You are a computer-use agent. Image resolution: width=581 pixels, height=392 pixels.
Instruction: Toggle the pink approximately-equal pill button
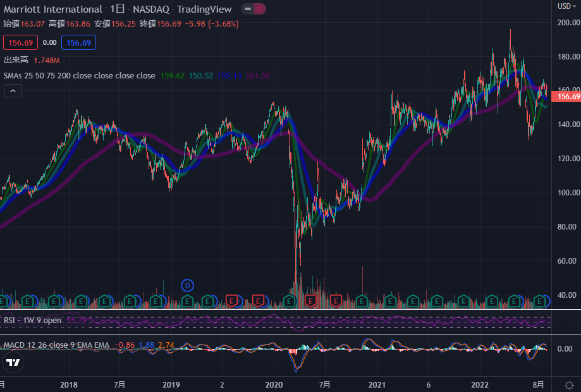pyautogui.click(x=259, y=9)
